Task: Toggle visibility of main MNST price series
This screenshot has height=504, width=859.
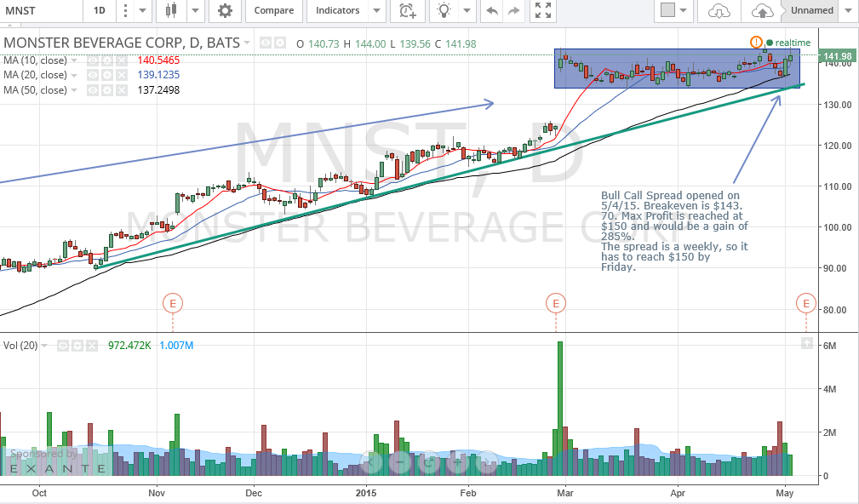Action: coord(266,43)
